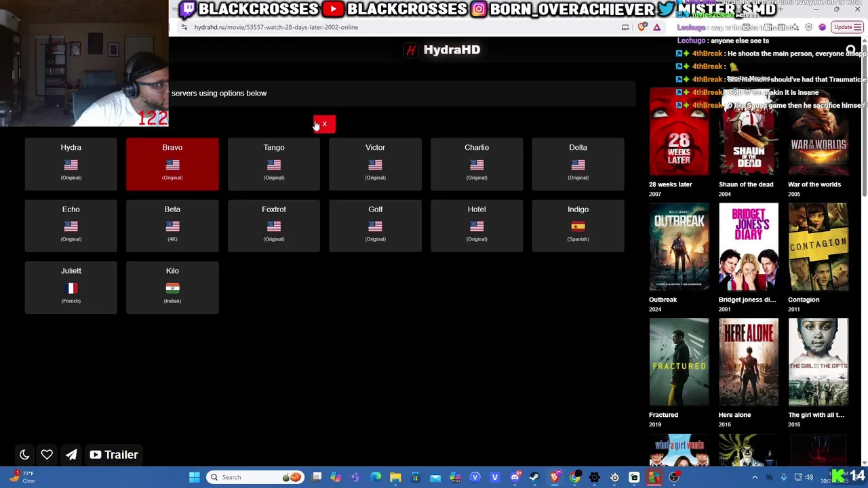Select the Hotel server
The height and width of the screenshot is (488, 868).
coord(477,225)
